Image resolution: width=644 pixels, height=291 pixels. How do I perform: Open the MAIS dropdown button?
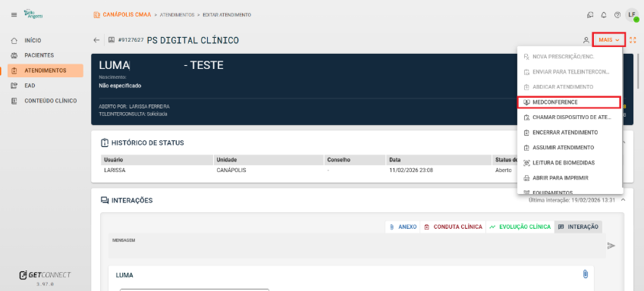point(608,40)
